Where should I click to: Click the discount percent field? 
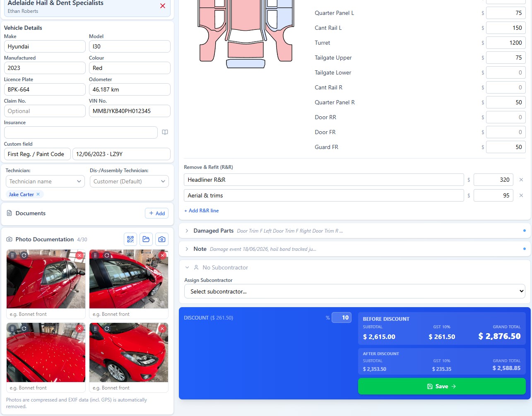point(342,317)
